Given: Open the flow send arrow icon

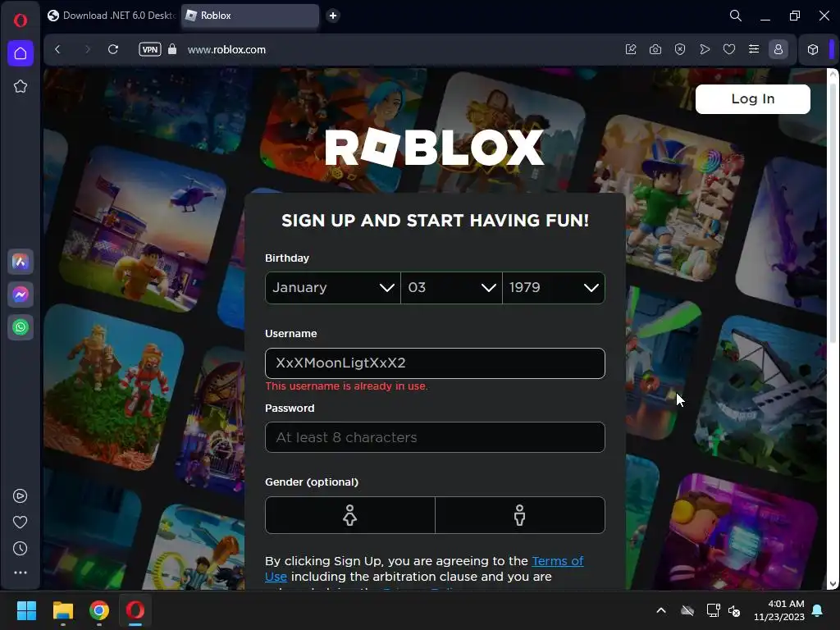Looking at the screenshot, I should pos(705,49).
